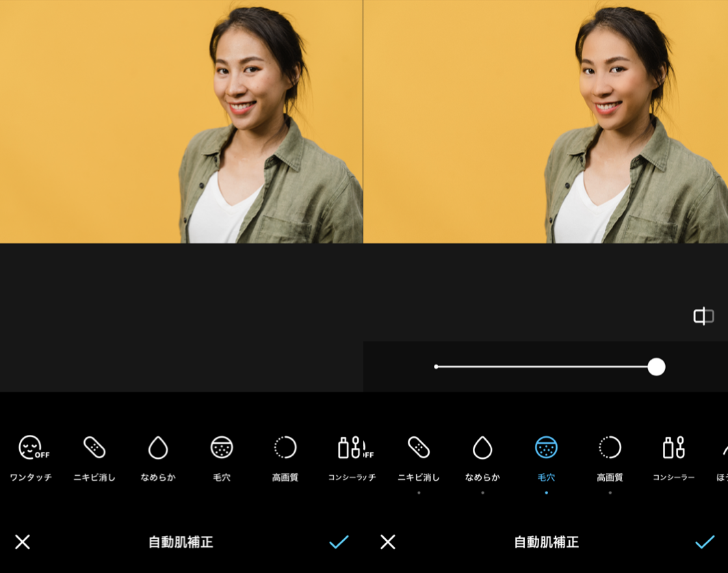728x573 pixels.
Task: Select 毛穴 pore icon in left screen
Action: 222,449
